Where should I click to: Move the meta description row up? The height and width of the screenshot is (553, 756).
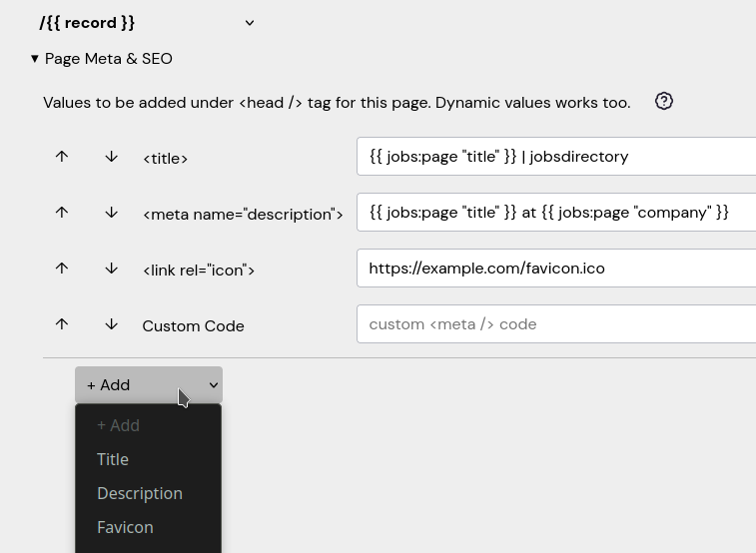pos(62,213)
